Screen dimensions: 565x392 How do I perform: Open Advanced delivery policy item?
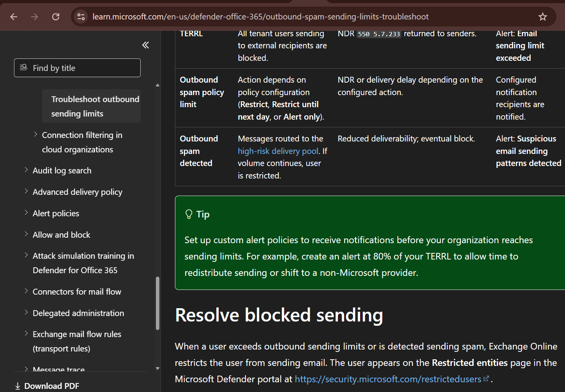(78, 192)
